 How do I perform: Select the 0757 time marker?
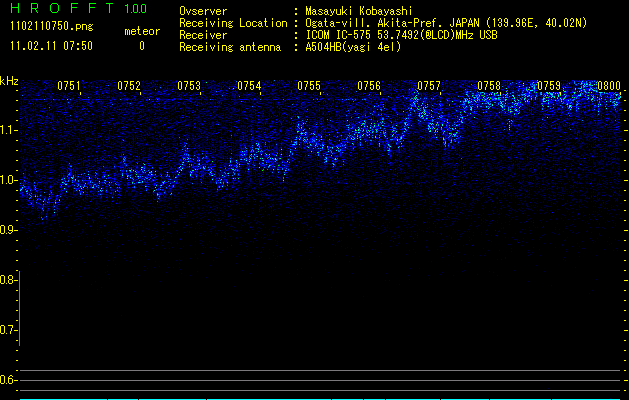tap(429, 86)
